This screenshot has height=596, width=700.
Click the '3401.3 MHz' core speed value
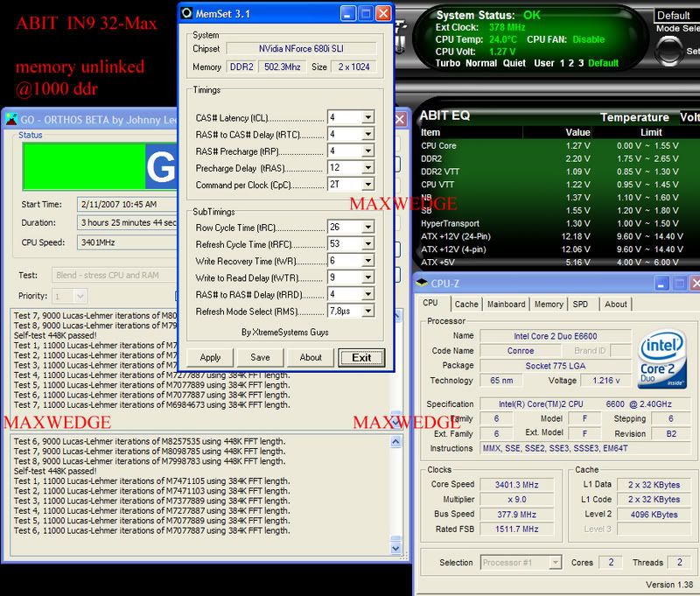click(516, 485)
